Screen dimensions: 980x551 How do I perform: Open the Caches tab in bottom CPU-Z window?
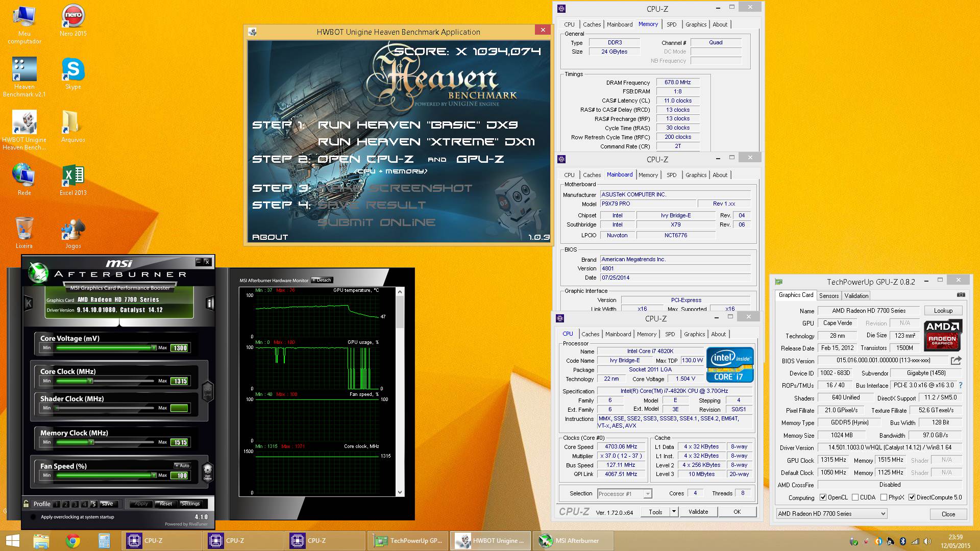coord(591,334)
